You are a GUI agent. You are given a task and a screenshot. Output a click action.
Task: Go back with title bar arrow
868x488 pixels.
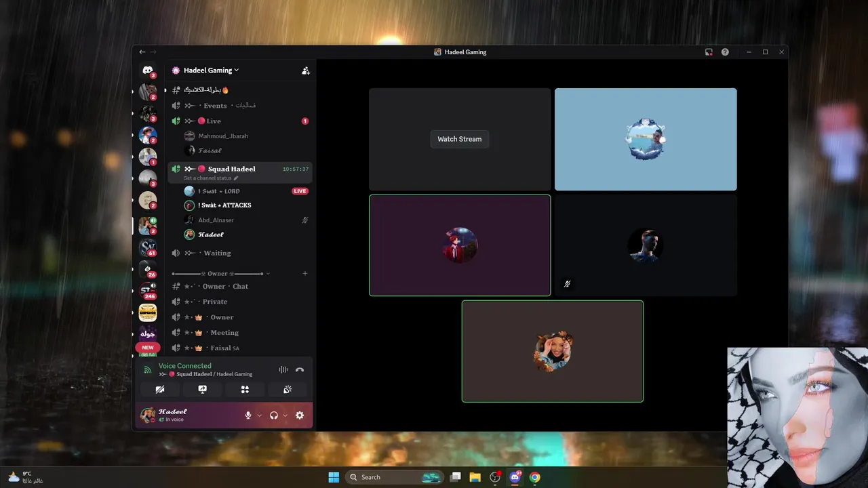pos(142,52)
